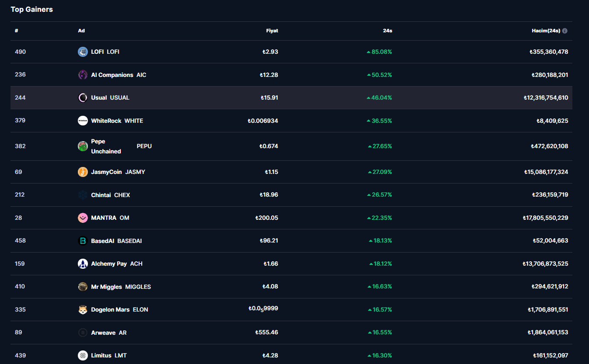Click the JasmyCoin orange logo icon
589x364 pixels.
[x=83, y=172]
